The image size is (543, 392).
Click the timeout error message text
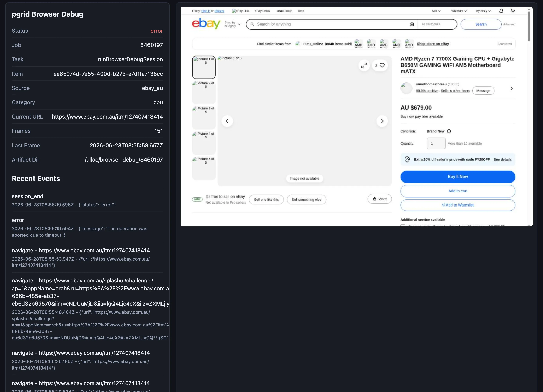[x=79, y=232]
